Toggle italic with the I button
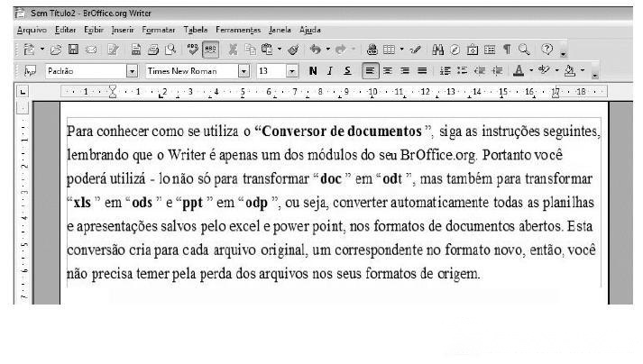This screenshot has height=364, width=643. 330,71
